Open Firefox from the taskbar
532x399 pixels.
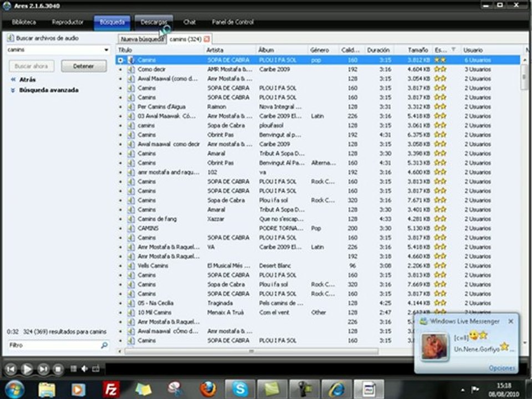pos(208,390)
